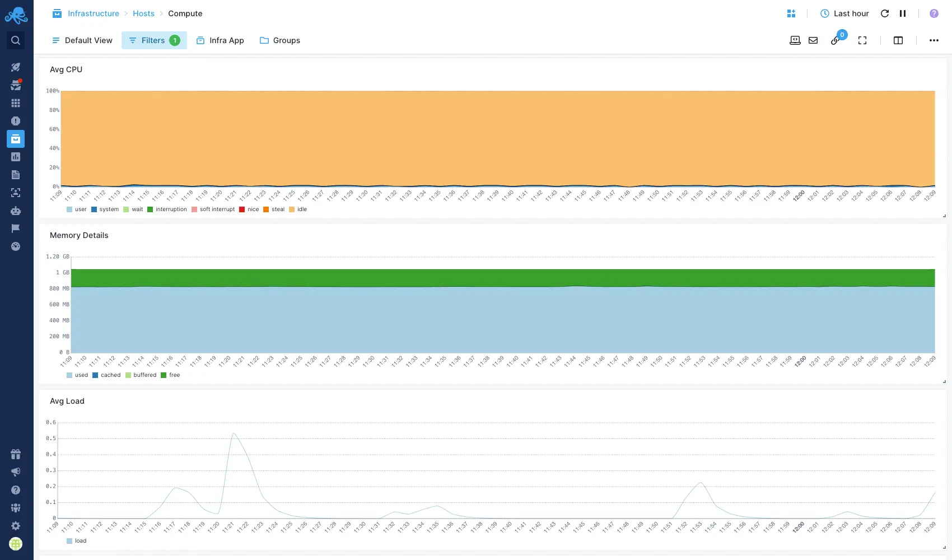This screenshot has width=952, height=560.
Task: Click the laptop embed code icon
Action: (795, 40)
